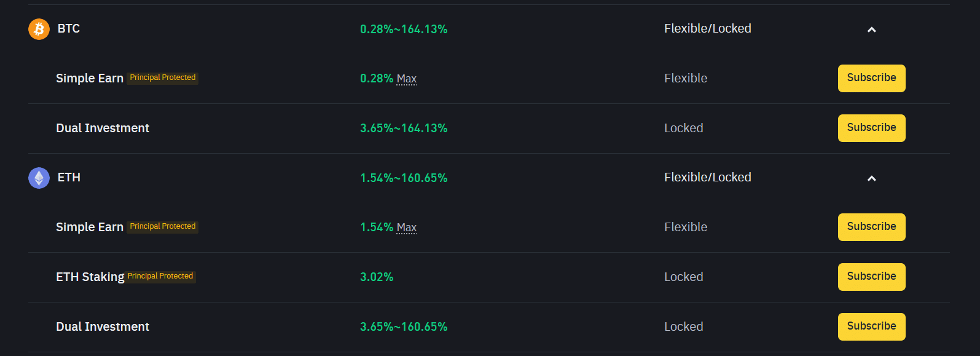
Task: Subscribe to ETH Staking Locked
Action: pos(871,277)
